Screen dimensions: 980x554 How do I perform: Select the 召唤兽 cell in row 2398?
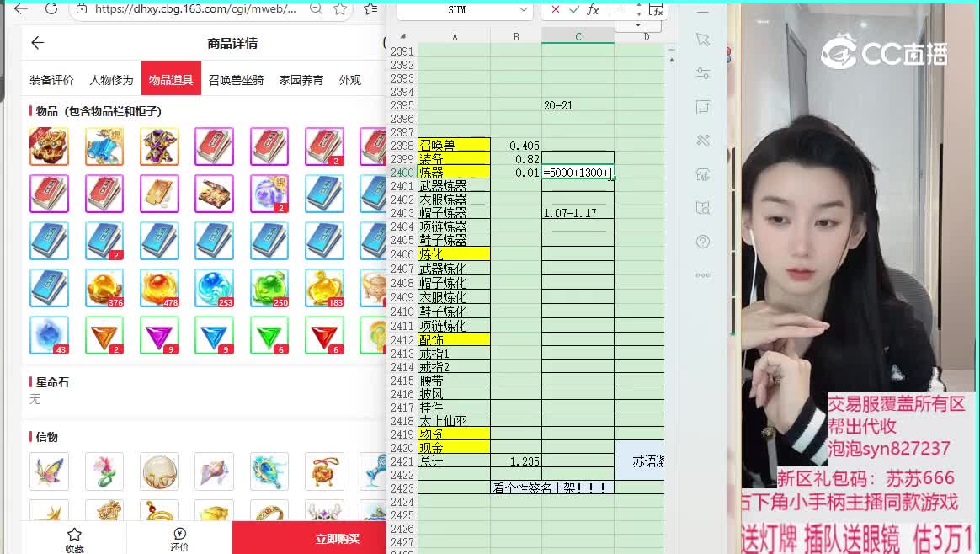(x=454, y=145)
